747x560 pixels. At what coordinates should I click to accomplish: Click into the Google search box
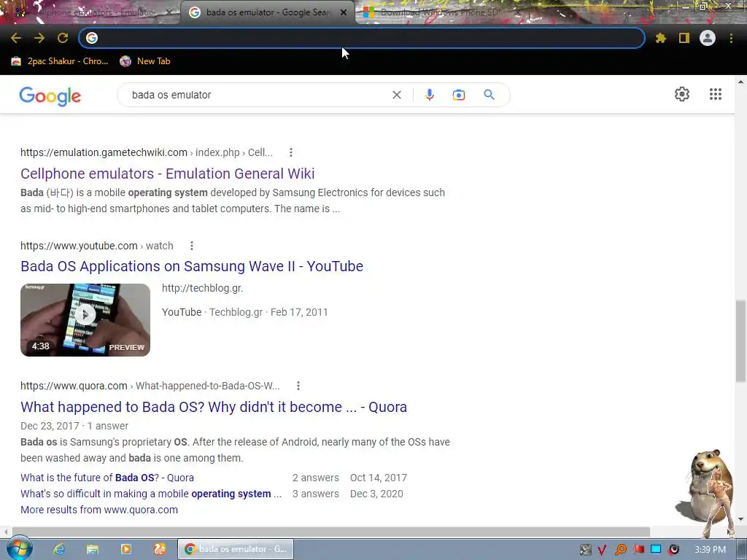[x=258, y=95]
